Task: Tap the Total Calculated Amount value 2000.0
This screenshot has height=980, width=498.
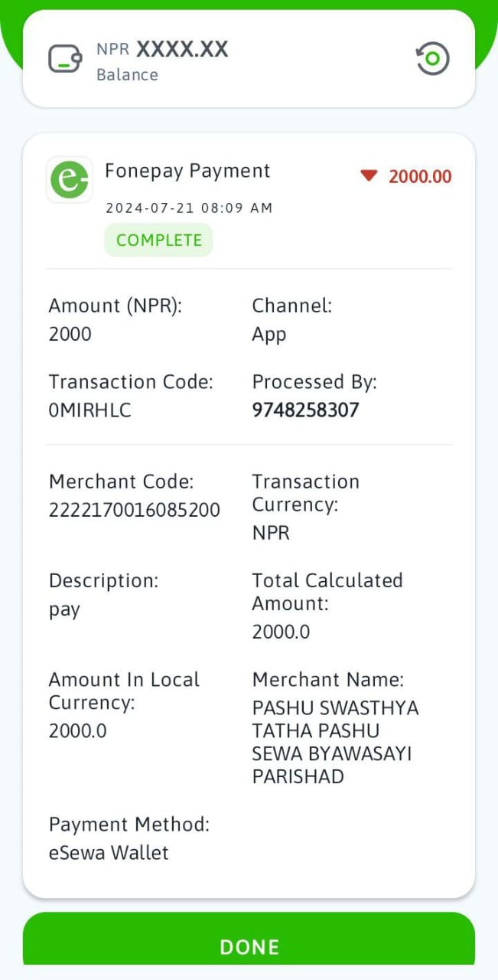Action: point(281,632)
